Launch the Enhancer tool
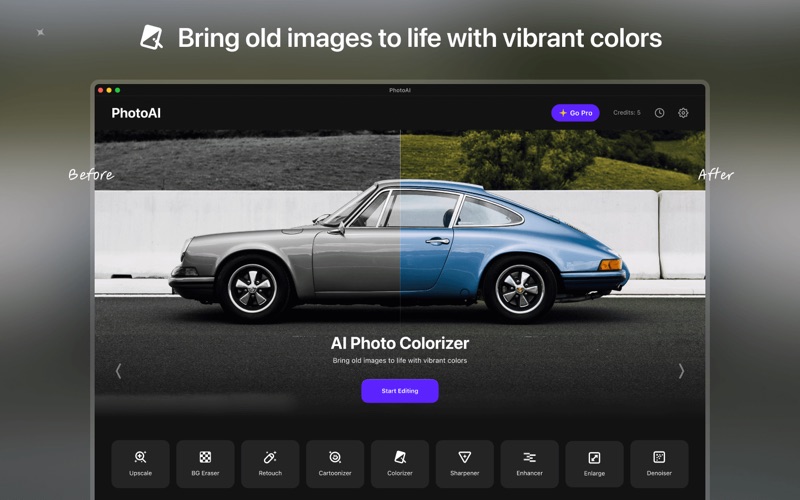This screenshot has height=500, width=800. coord(529,463)
